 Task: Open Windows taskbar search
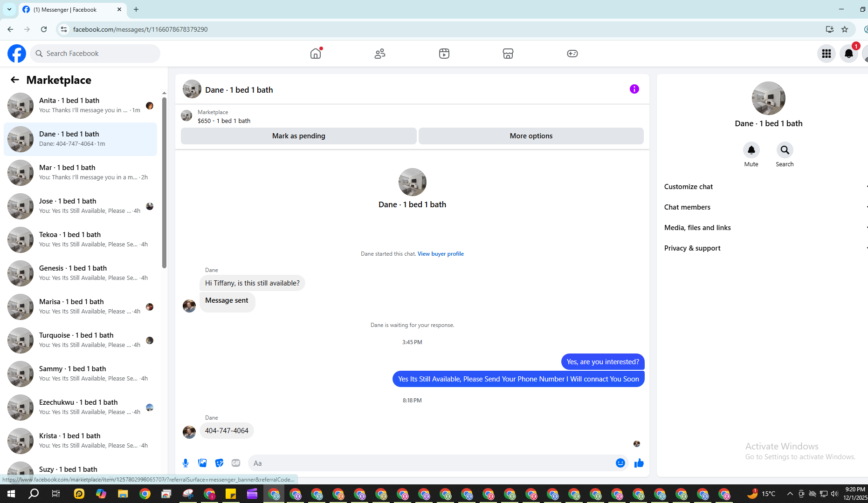(34, 494)
